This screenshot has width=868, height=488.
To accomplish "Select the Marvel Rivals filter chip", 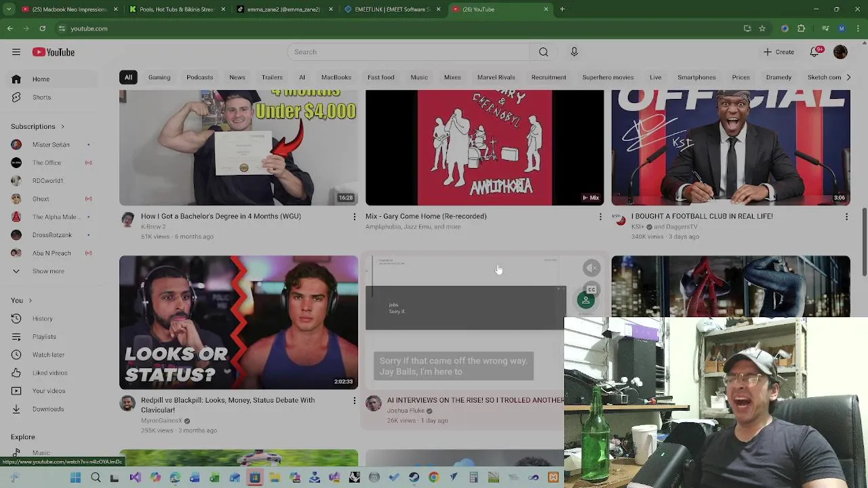I will [496, 77].
